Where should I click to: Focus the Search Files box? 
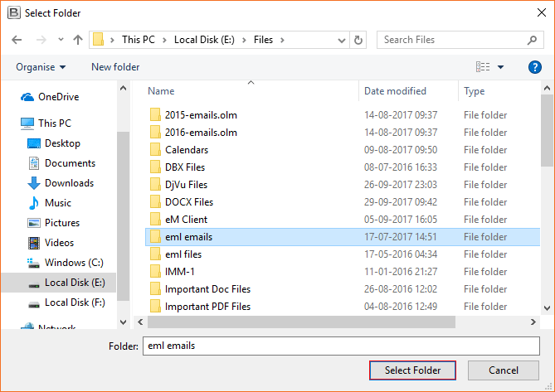pos(460,40)
